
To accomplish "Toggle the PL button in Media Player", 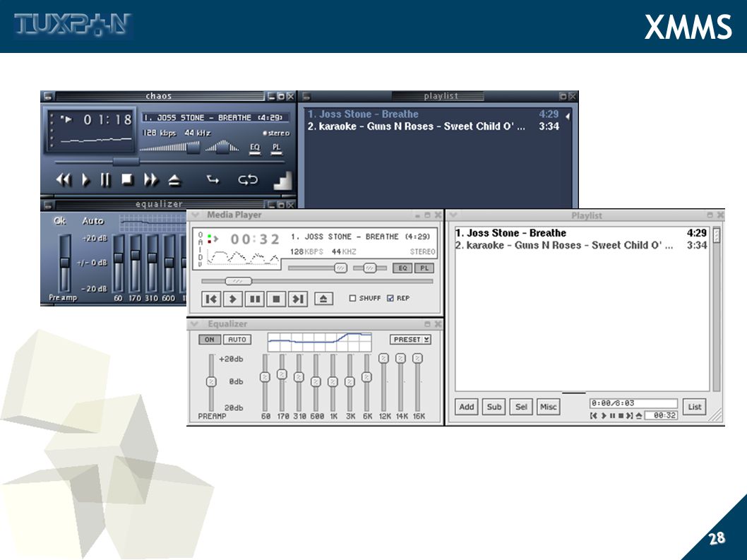I will (x=424, y=268).
